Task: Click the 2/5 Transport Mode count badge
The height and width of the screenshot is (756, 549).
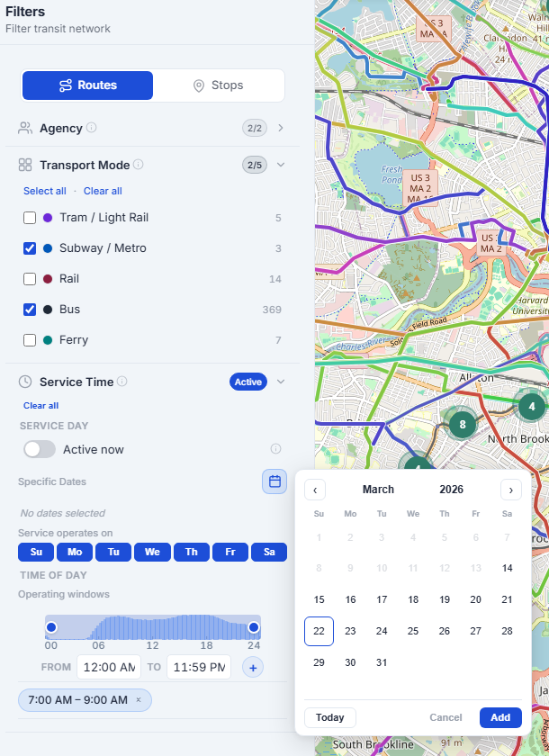Action: click(255, 165)
